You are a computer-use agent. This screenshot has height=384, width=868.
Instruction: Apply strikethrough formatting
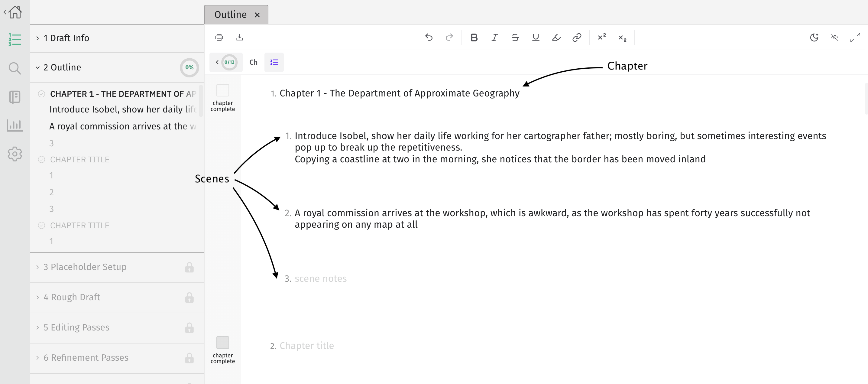point(515,37)
